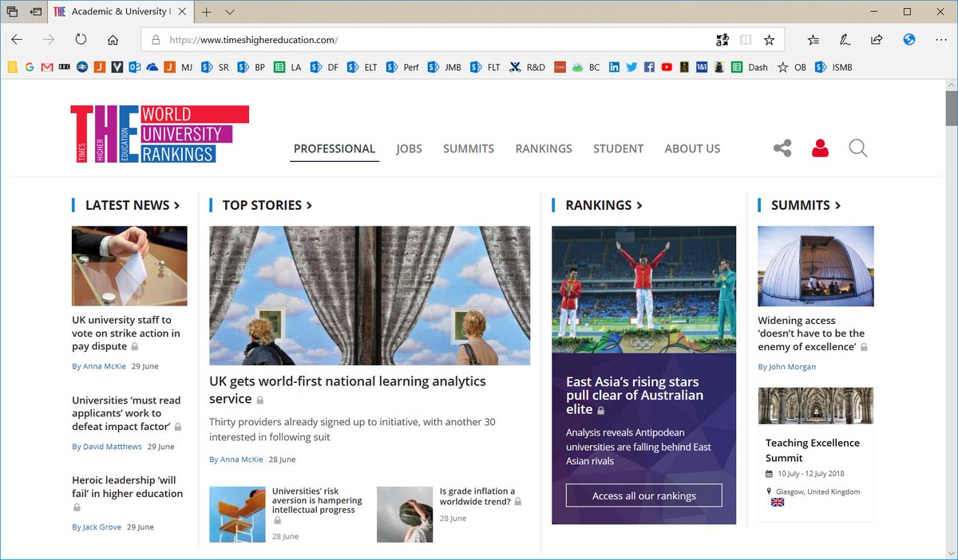Open the ABOUT US menu
The width and height of the screenshot is (958, 560).
692,148
